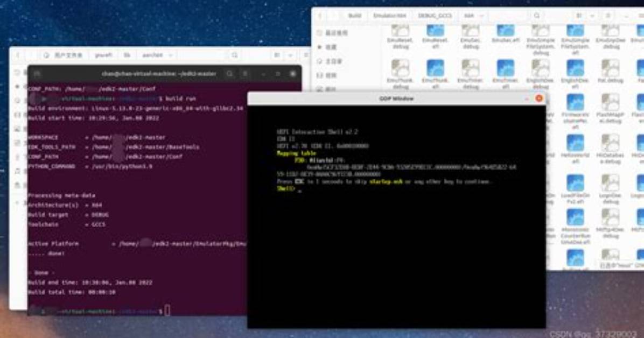Viewport: 644px width, 338px height.
Task: Go back in the X64 file manager window
Action: [x=320, y=16]
